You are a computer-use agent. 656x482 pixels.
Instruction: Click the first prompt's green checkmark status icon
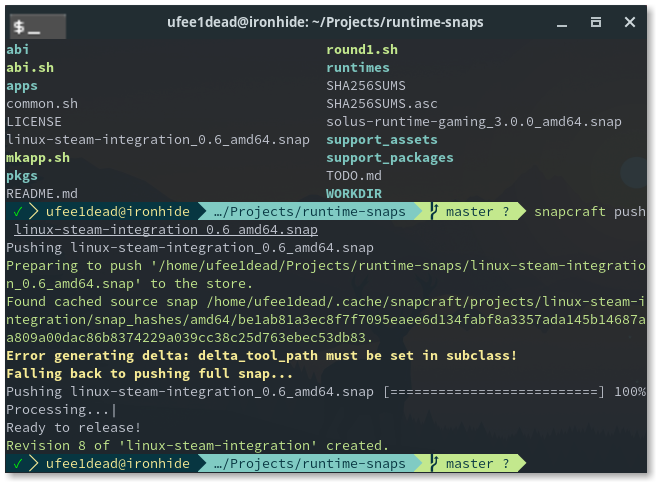tap(18, 212)
